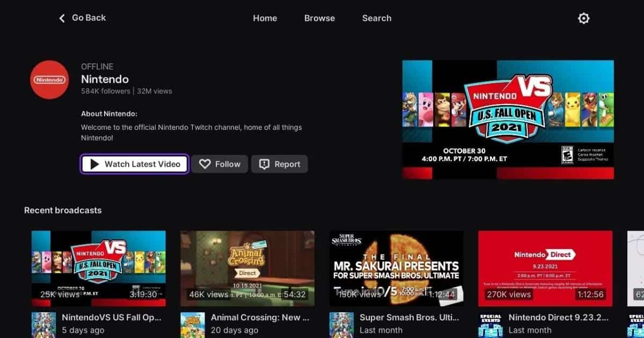Viewport: 644px width, 338px height.
Task: Click the '25K views' label
Action: pos(60,295)
